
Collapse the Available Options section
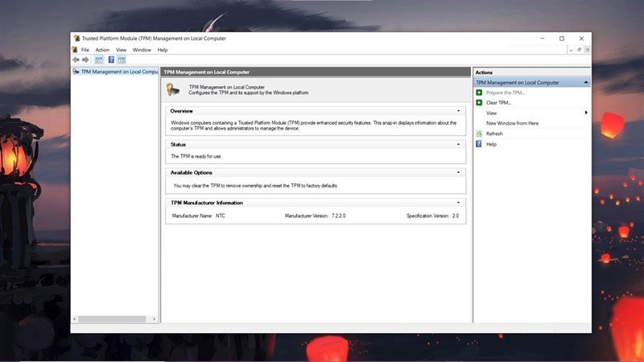458,172
